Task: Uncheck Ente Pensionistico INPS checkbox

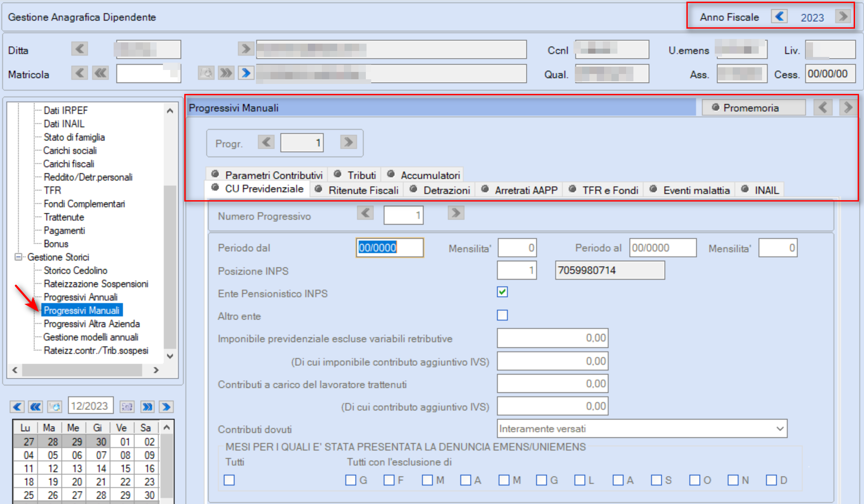Action: (x=502, y=292)
